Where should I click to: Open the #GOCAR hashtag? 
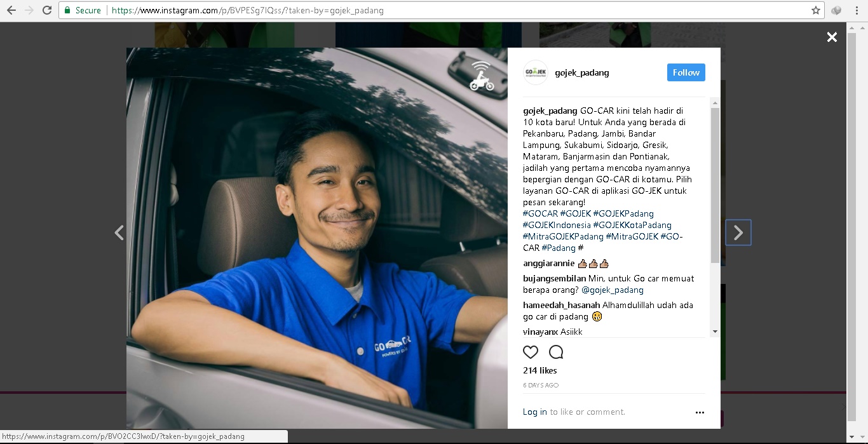(540, 213)
